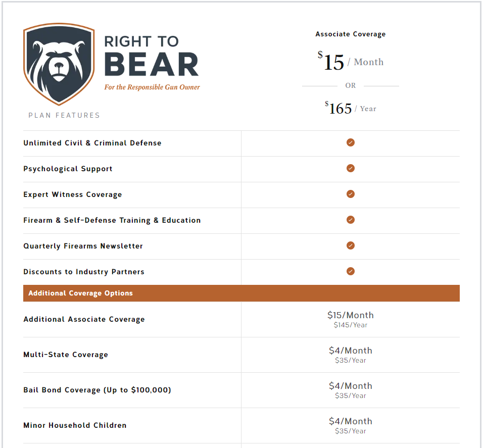The image size is (484, 448).
Task: Click Bail Bond Coverage $4/Month price
Action: [350, 386]
